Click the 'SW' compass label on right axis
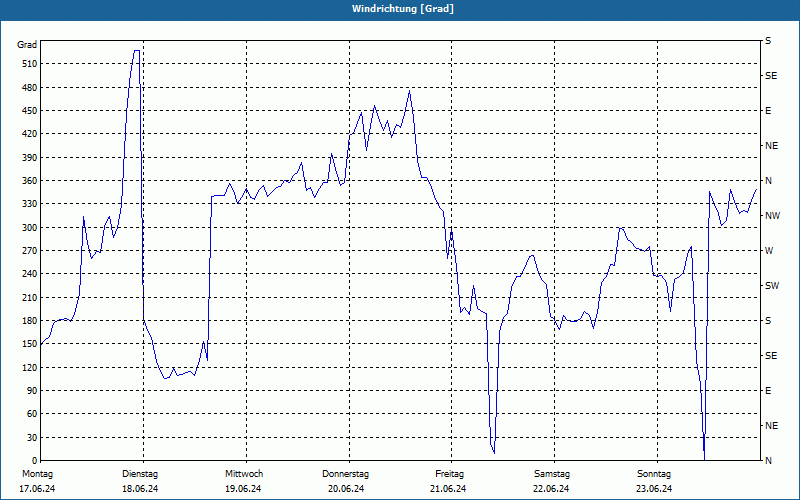Viewport: 800px width, 500px height. click(x=772, y=286)
